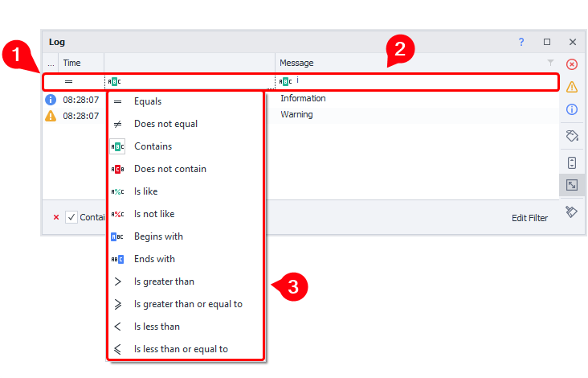The image size is (588, 378).
Task: Uncheck the Contains filter checkbox
Action: pyautogui.click(x=71, y=217)
